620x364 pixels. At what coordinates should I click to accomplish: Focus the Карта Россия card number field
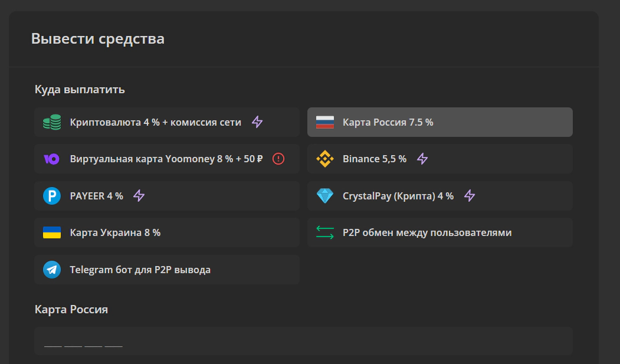pyautogui.click(x=303, y=342)
